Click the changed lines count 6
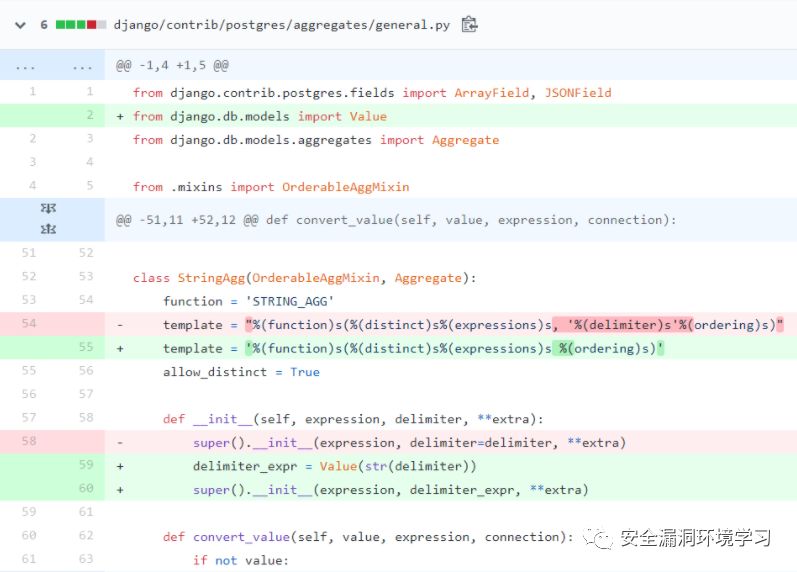The width and height of the screenshot is (797, 572). click(44, 24)
